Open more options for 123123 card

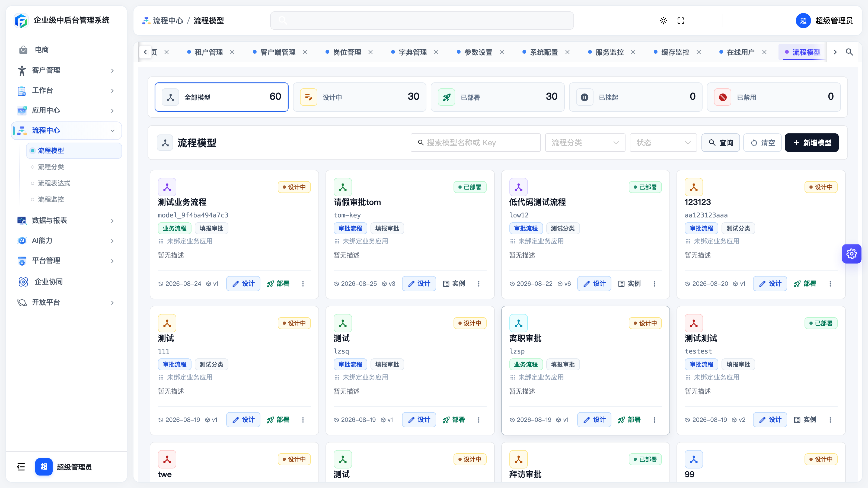tap(830, 284)
